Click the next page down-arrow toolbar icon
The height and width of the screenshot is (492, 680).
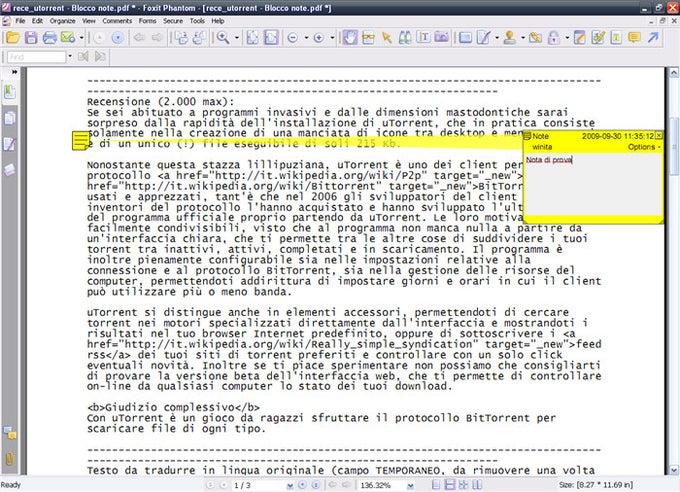tap(118, 38)
